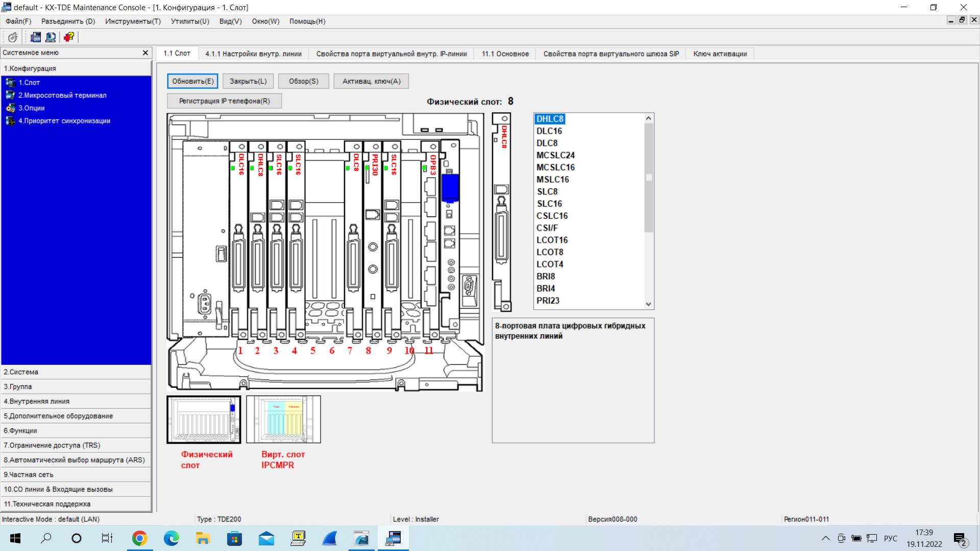Click the power supply unit in cabinet

[x=206, y=238]
